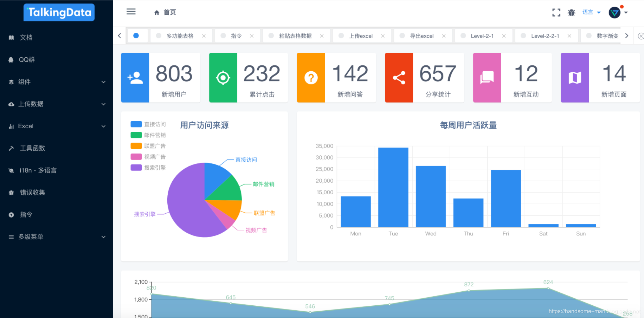Click the 首页 breadcrumb link
This screenshot has width=644, height=318.
pos(169,12)
